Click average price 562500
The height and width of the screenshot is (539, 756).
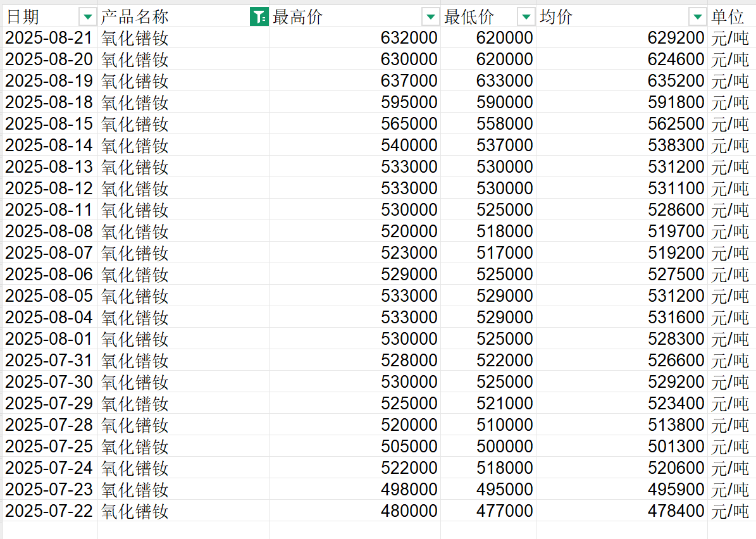click(x=621, y=123)
